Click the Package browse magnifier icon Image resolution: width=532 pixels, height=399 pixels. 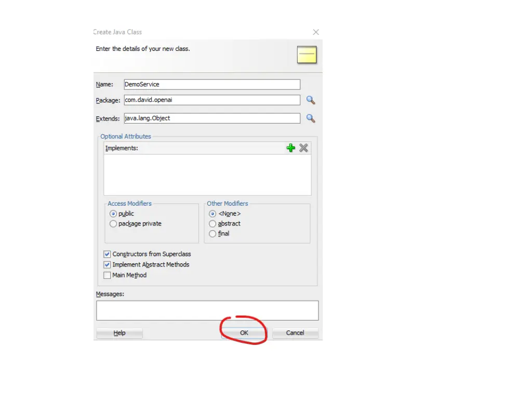click(x=311, y=100)
